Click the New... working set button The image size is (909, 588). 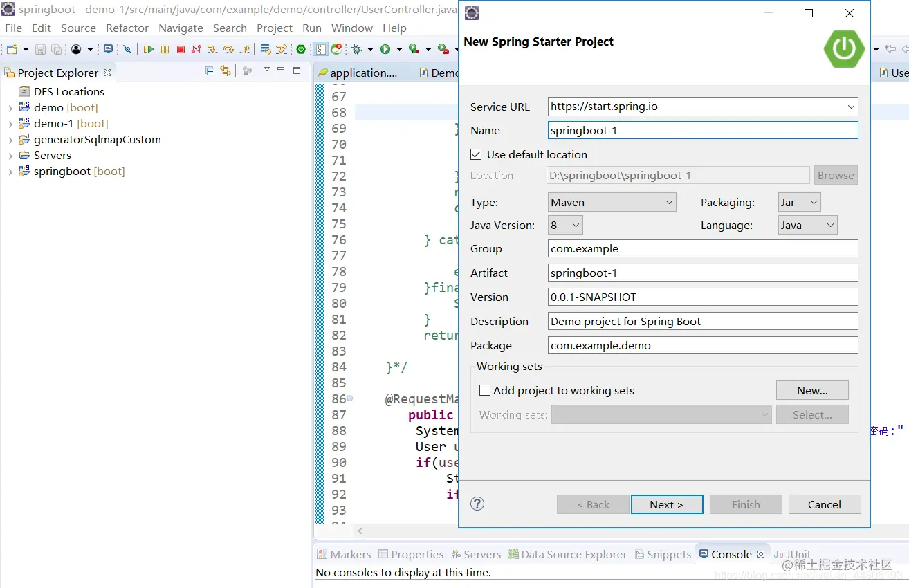(x=812, y=390)
